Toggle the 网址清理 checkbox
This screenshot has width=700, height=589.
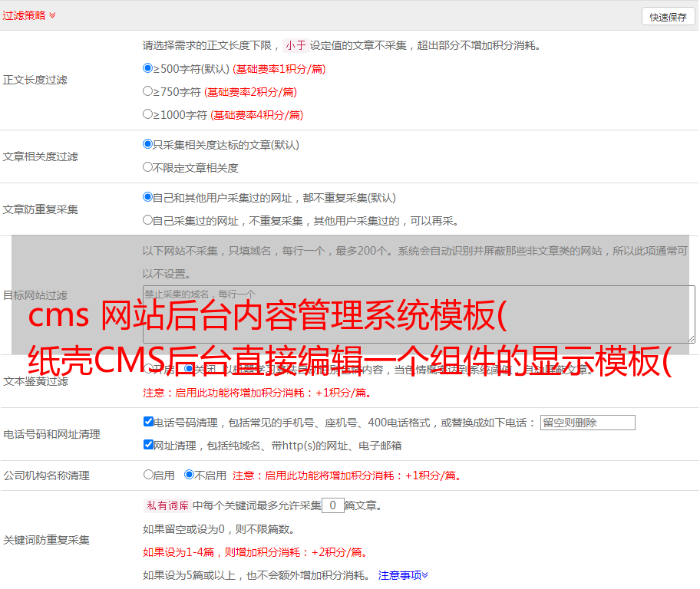149,445
